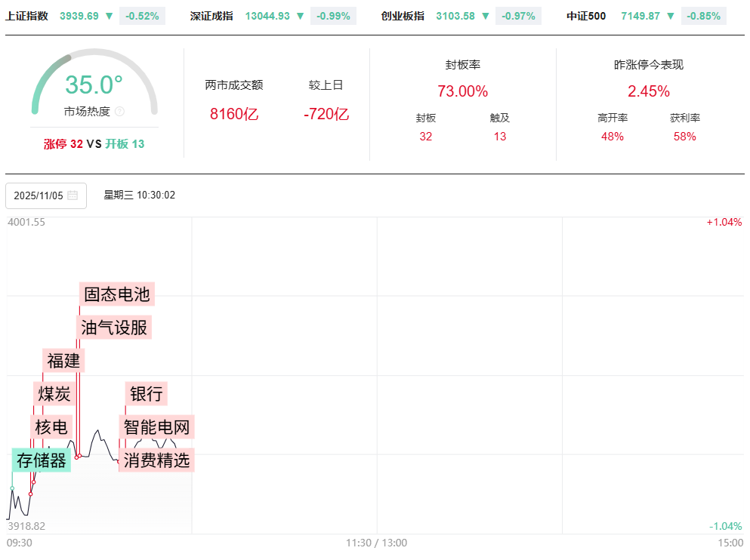Click the 3103.58 index value
Screen dimensions: 750x560
(455, 16)
